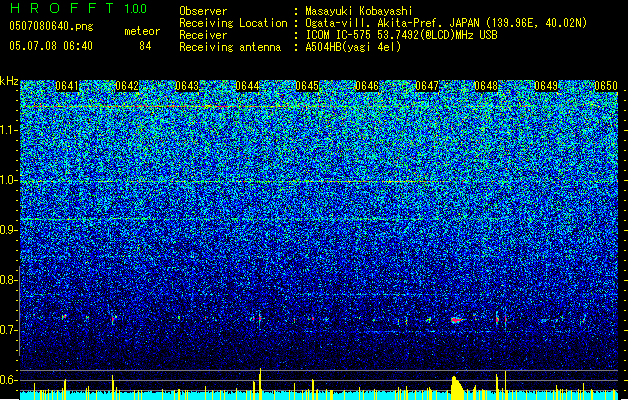Click the Receiving antenna label

[x=230, y=47]
